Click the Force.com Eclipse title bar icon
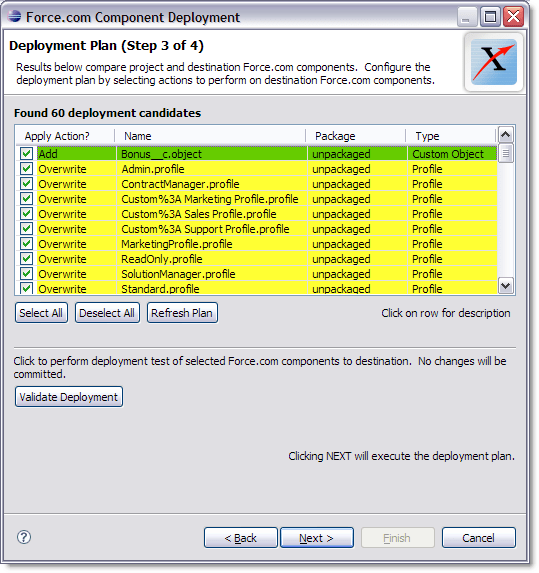The width and height of the screenshot is (539, 573). pos(14,16)
